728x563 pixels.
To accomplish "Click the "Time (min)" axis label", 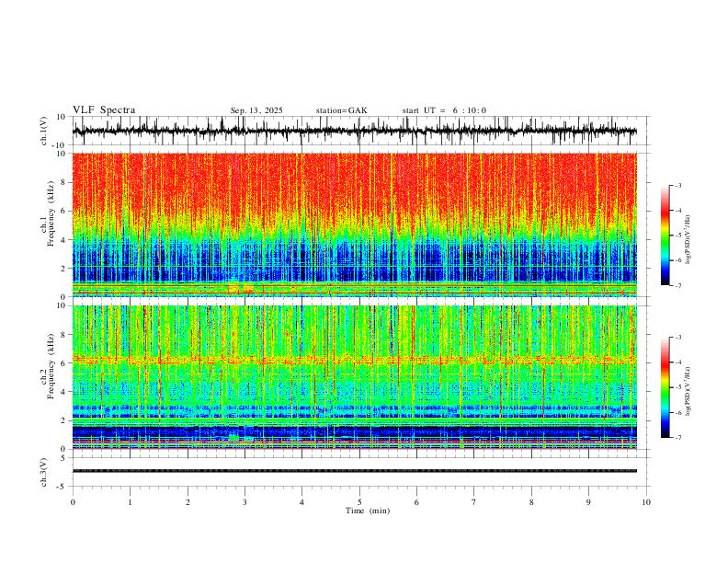I will point(368,511).
